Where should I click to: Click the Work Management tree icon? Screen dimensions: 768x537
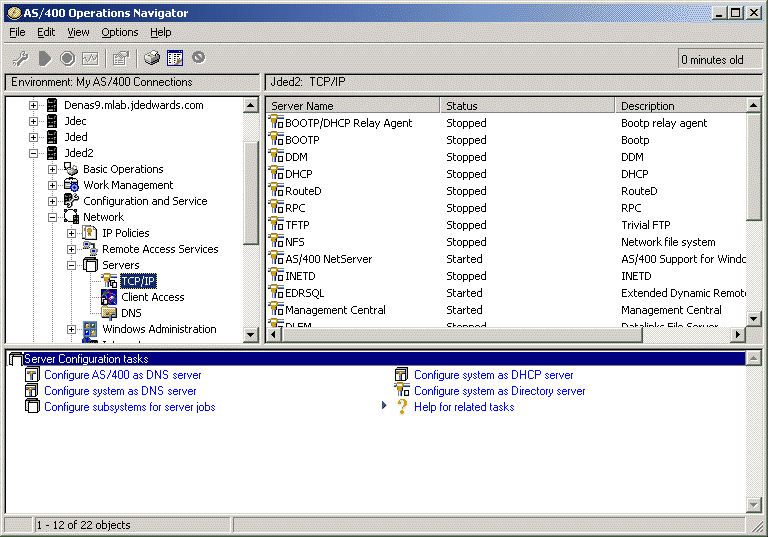71,185
